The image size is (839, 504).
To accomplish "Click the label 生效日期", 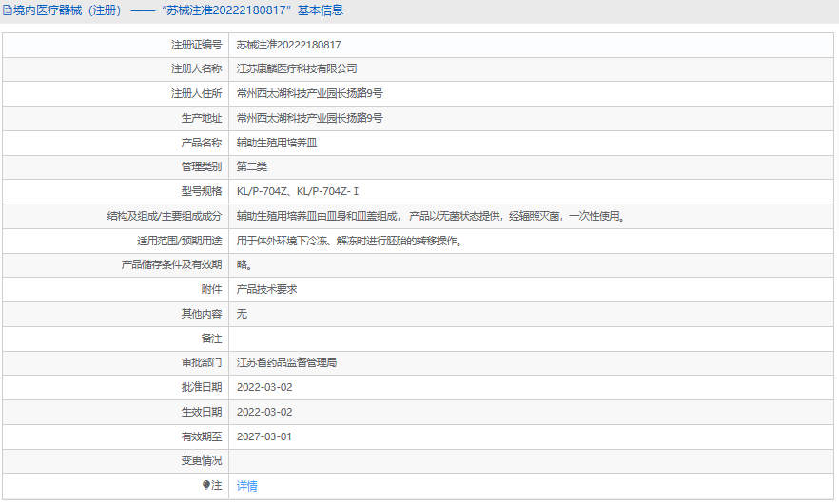I will click(202, 412).
